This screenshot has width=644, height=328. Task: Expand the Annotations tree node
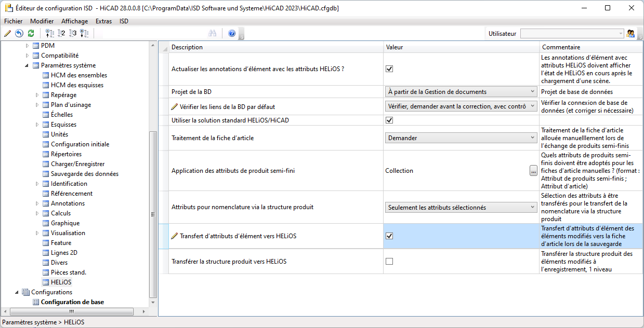click(x=37, y=203)
